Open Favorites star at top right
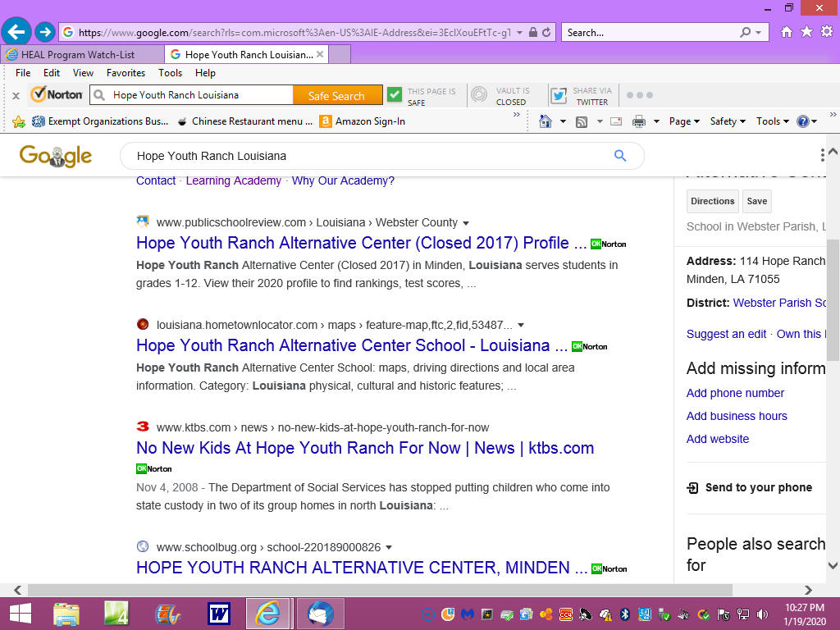Viewport: 840px width, 630px height. tap(806, 32)
